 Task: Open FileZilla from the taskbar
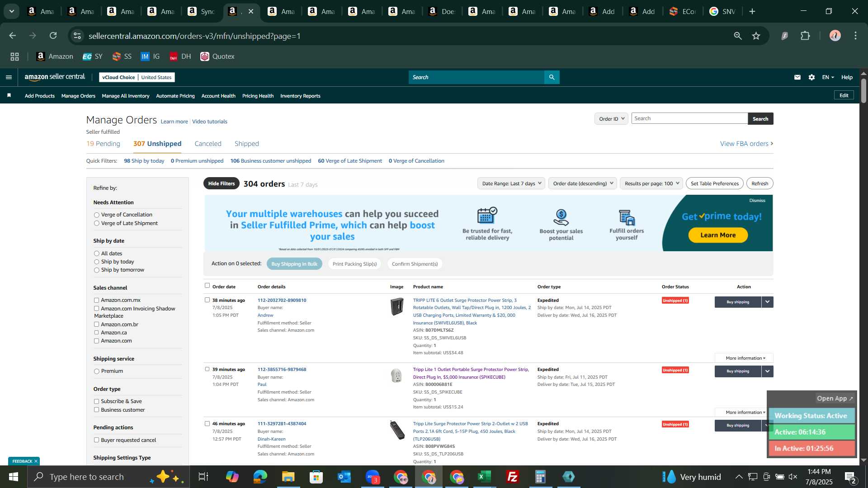coord(512,477)
